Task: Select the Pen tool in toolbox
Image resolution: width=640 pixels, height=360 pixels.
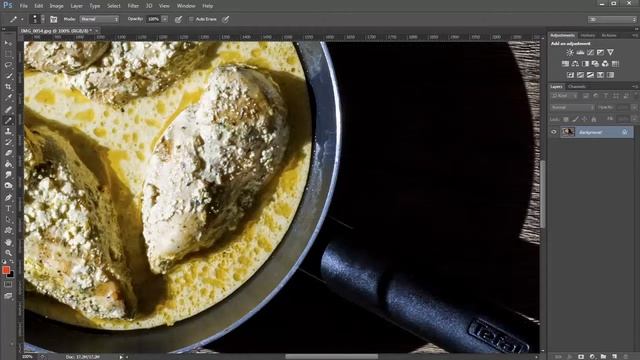Action: [x=8, y=198]
